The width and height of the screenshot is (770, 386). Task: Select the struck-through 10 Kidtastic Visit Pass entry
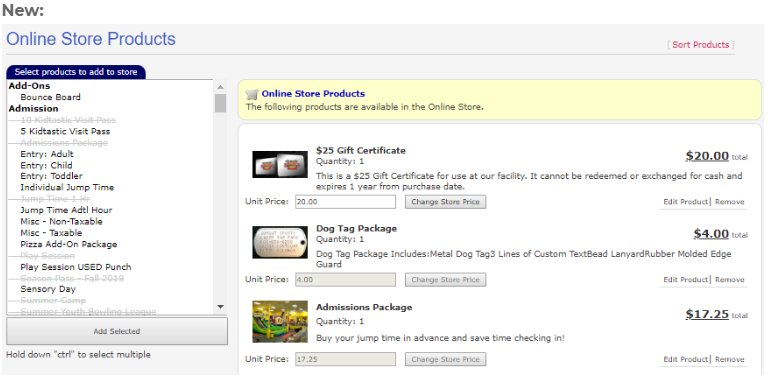tap(68, 120)
